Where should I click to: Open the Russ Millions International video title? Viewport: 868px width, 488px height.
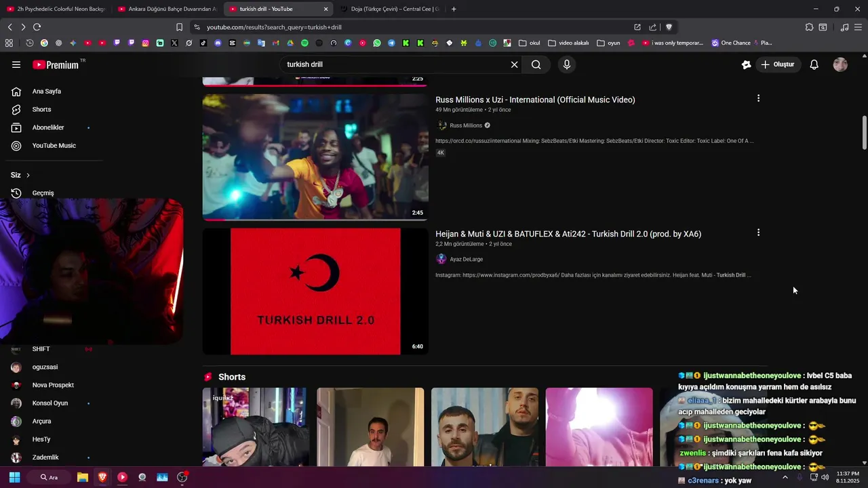point(535,100)
